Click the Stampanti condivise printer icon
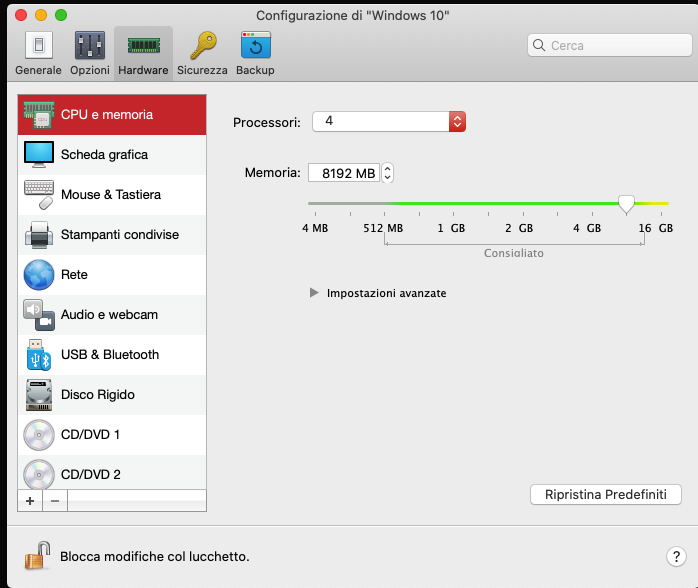 point(39,235)
